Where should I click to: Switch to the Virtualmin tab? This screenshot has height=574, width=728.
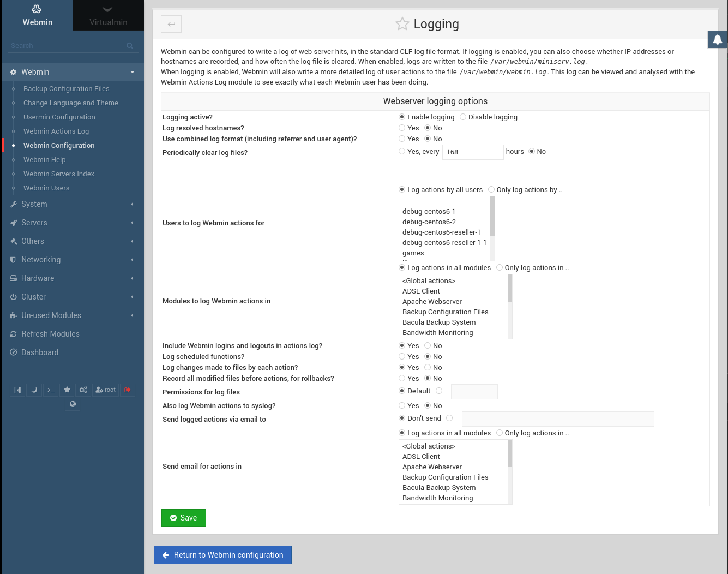pos(108,15)
